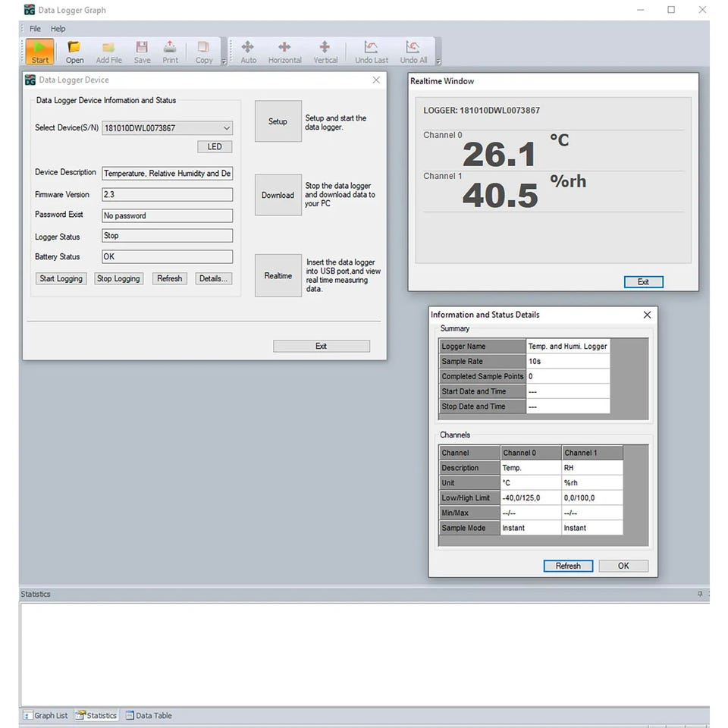The image size is (728, 728).
Task: Click the Vertical zoom toolbar icon
Action: [325, 52]
